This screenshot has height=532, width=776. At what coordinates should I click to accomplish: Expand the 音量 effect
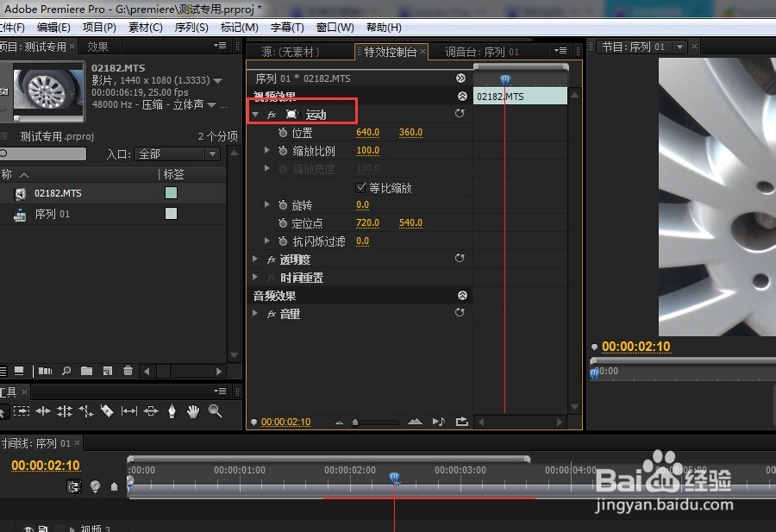point(255,313)
